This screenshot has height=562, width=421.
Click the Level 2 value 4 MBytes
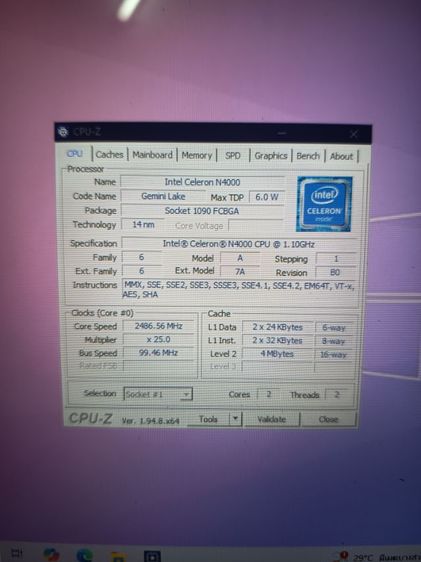[278, 354]
